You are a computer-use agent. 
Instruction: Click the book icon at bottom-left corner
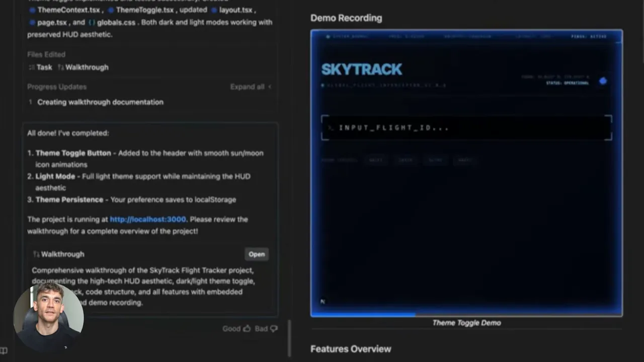pos(4,350)
